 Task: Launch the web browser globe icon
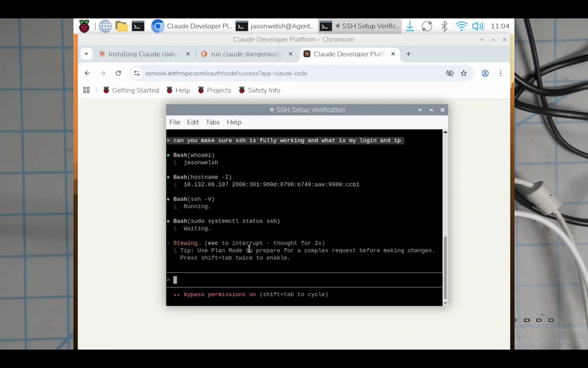[x=105, y=26]
